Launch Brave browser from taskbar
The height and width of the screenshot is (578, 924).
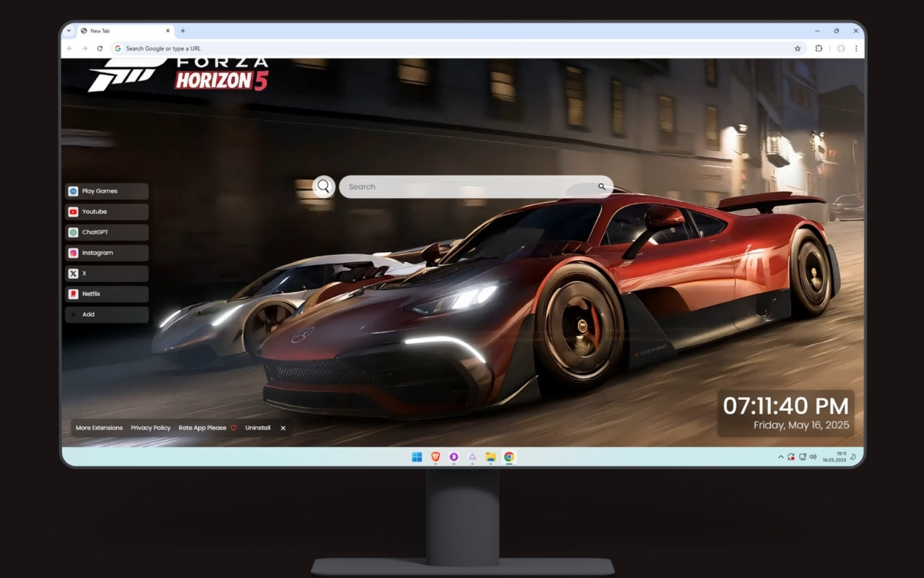(x=435, y=457)
